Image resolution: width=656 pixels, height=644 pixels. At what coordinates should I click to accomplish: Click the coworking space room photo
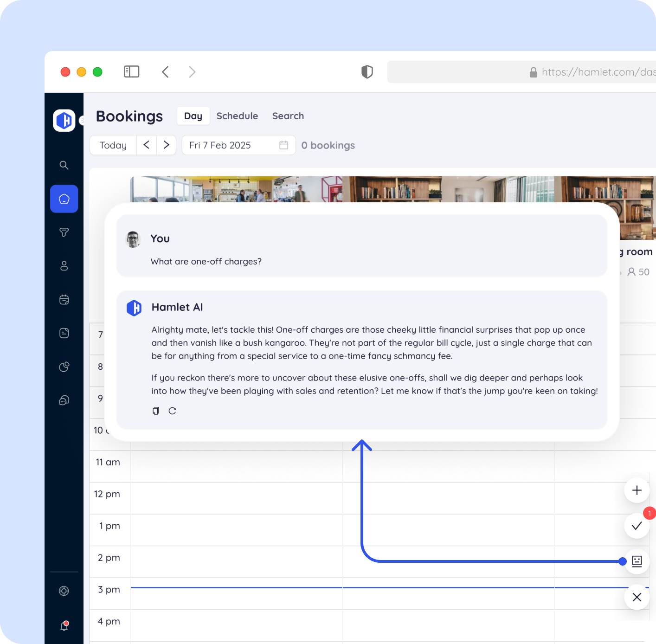coord(236,189)
